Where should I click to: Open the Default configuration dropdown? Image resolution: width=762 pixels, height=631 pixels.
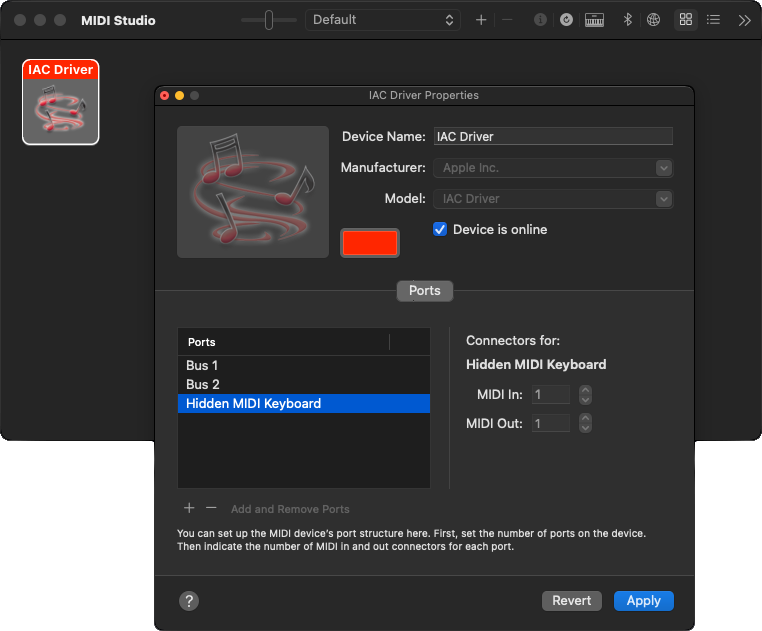pos(383,20)
